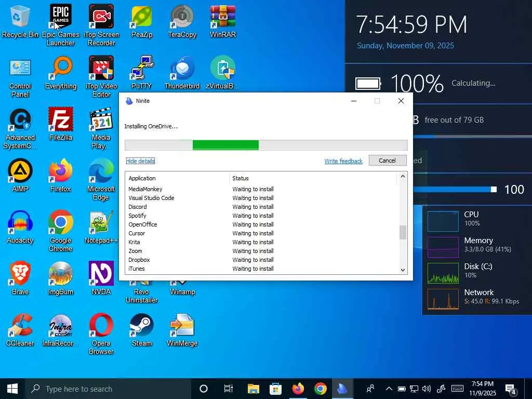Screen dimensions: 532x399
Task: Select the Visual Studio Code row
Action: [262, 198]
